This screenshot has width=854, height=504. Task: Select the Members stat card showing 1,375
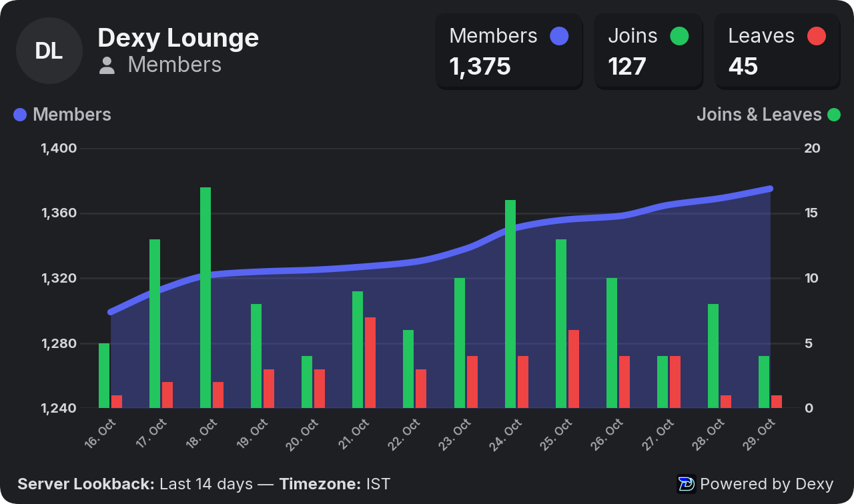(509, 51)
